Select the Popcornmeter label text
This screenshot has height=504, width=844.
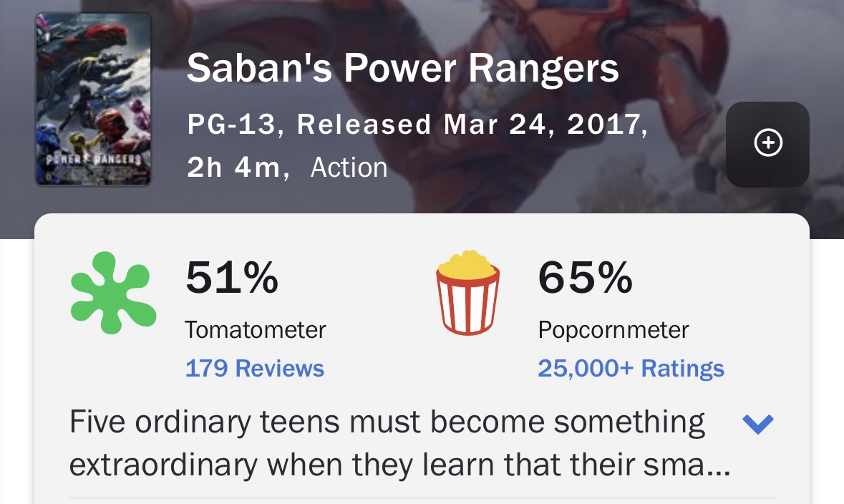[613, 329]
